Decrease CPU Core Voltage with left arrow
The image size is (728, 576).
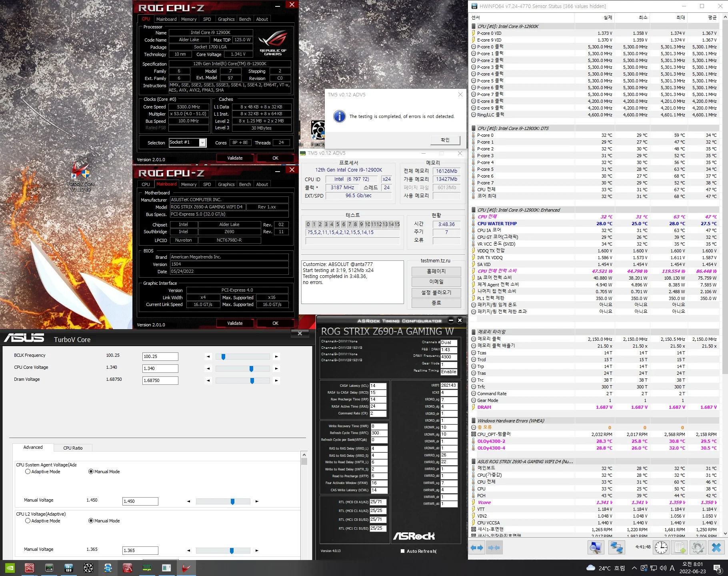(x=208, y=368)
